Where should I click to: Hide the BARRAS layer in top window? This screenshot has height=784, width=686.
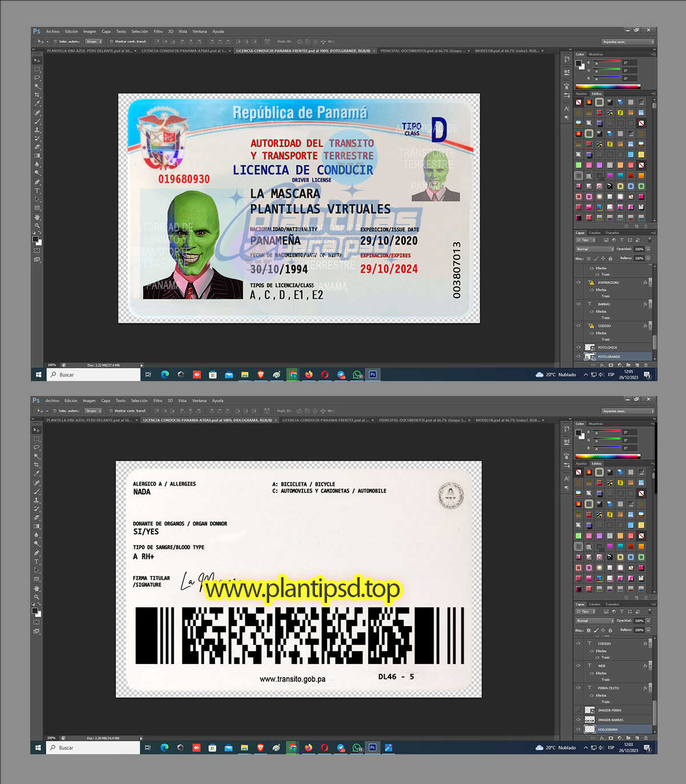pyautogui.click(x=579, y=304)
